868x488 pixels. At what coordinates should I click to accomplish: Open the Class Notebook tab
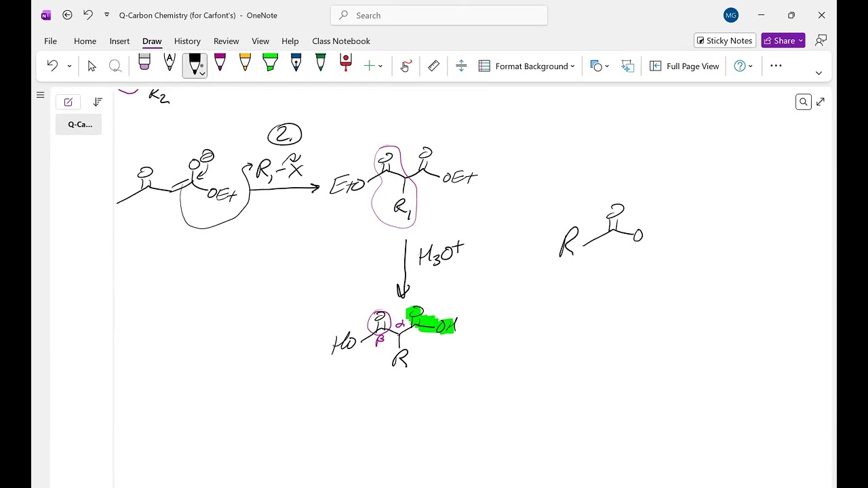341,41
